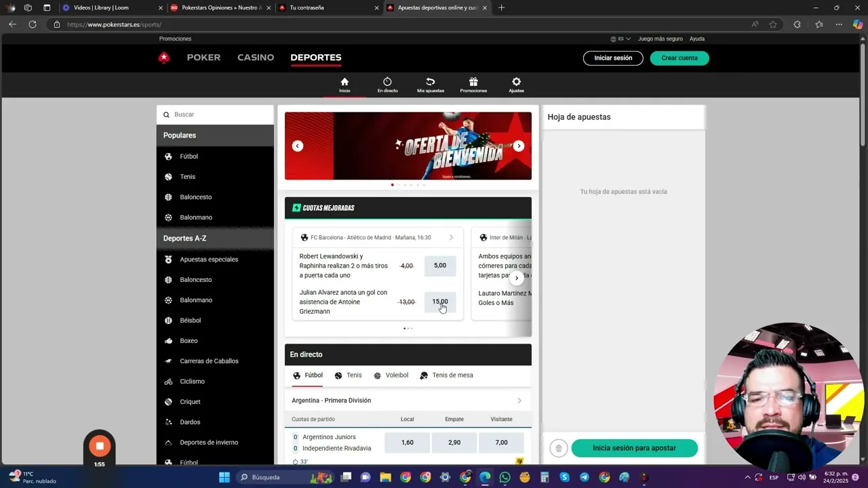Viewport: 868px width, 488px height.
Task: Select the 5,00 boosted odds button
Action: coord(440,266)
